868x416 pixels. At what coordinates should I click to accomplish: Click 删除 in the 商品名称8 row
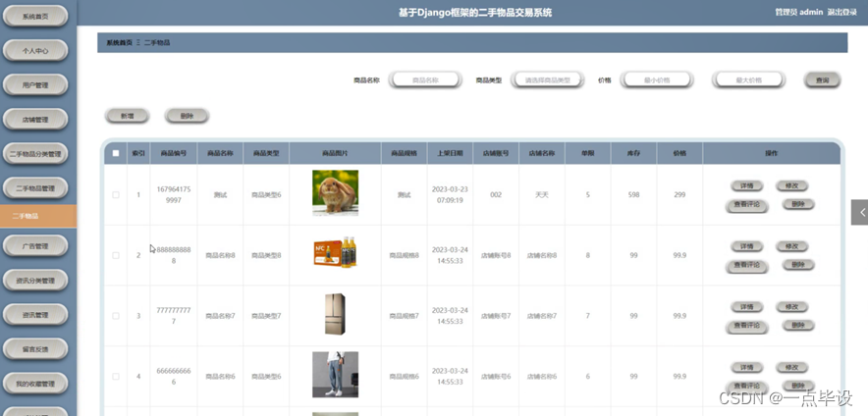(798, 265)
